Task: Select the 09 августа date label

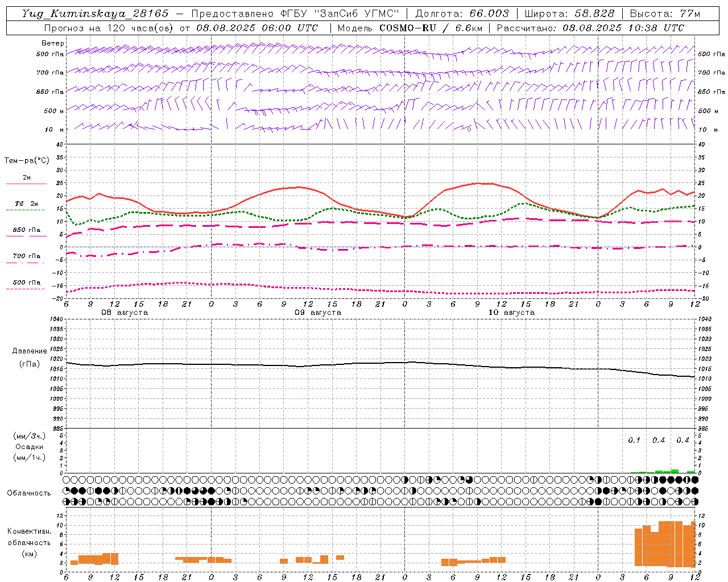Action: 318,313
